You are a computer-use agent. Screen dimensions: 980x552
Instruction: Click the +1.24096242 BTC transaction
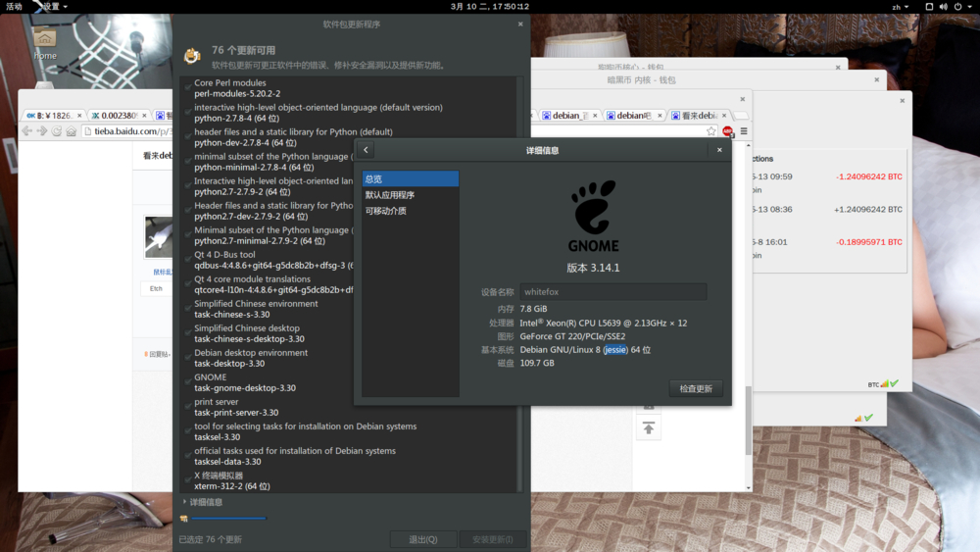pos(867,210)
